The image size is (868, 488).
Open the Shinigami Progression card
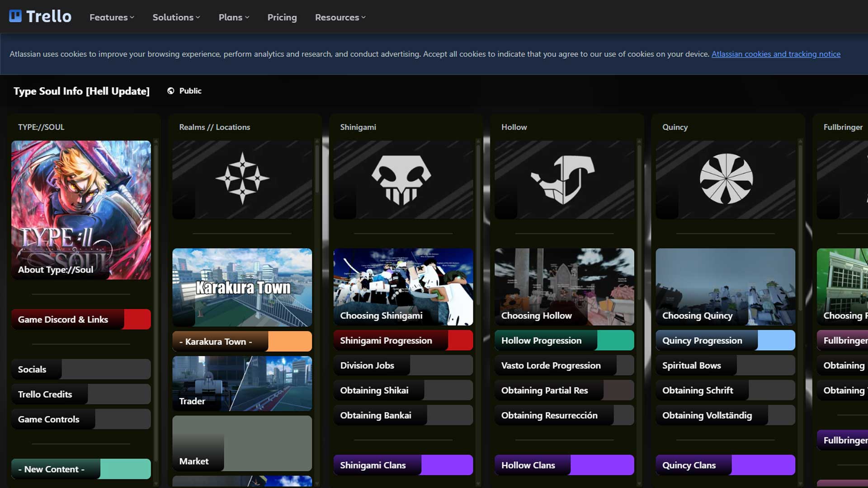click(403, 341)
